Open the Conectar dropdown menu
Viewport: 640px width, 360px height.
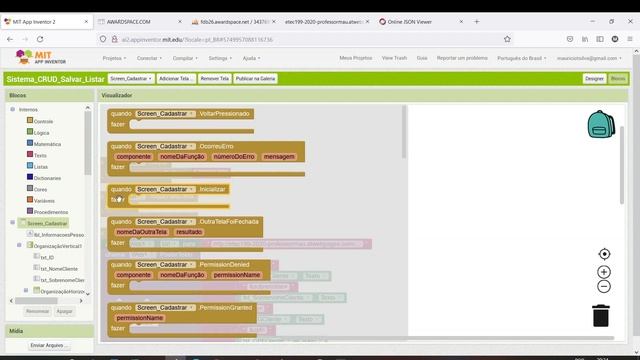[x=149, y=58]
